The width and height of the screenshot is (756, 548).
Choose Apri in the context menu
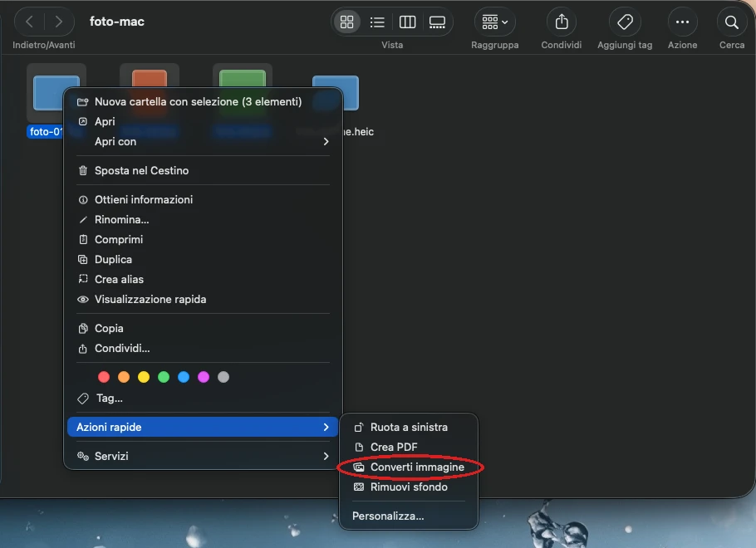203,121
